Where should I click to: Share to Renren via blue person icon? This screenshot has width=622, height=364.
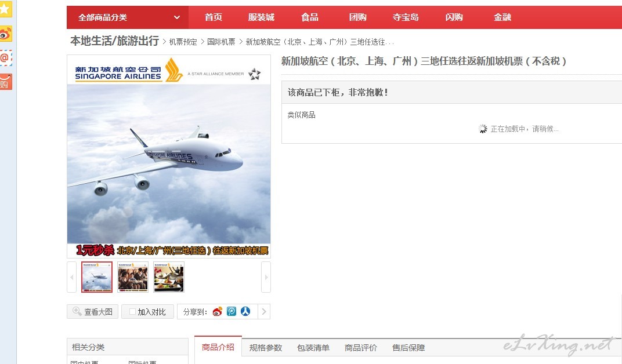pos(245,312)
